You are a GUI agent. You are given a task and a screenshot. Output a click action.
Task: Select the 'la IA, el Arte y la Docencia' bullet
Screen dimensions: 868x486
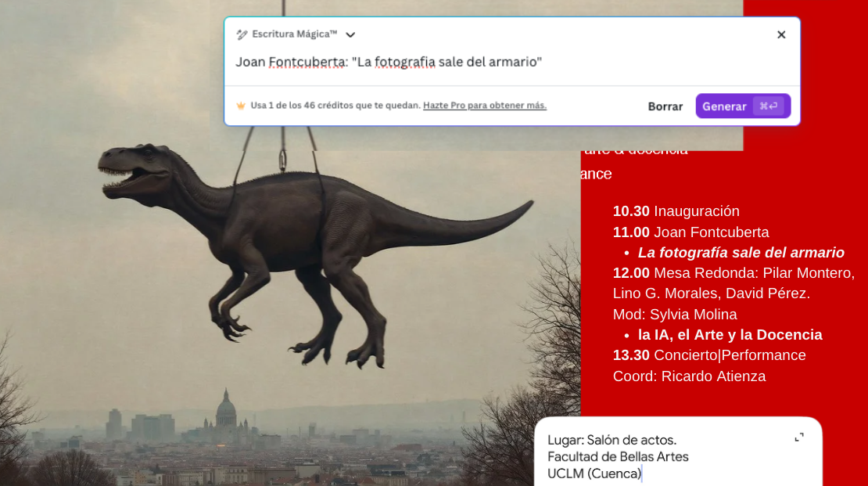click(x=730, y=335)
